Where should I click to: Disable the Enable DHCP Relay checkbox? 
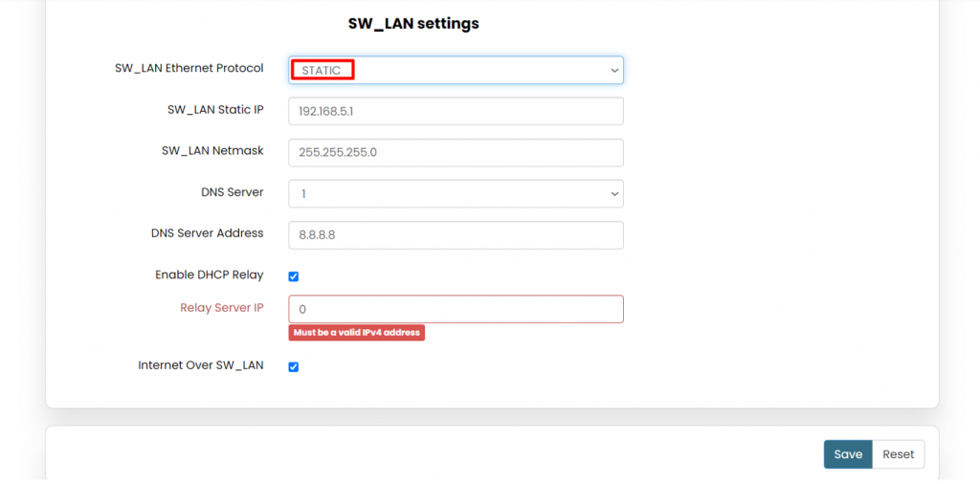pyautogui.click(x=294, y=276)
